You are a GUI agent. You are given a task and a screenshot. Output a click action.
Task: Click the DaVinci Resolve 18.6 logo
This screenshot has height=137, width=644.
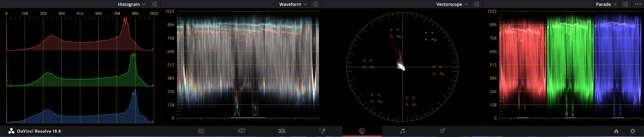[11, 131]
